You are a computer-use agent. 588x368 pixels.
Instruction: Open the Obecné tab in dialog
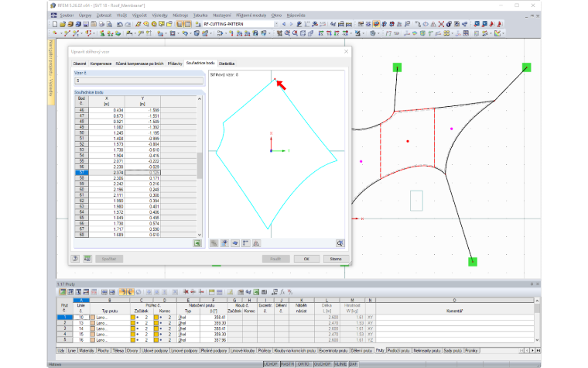tap(80, 64)
